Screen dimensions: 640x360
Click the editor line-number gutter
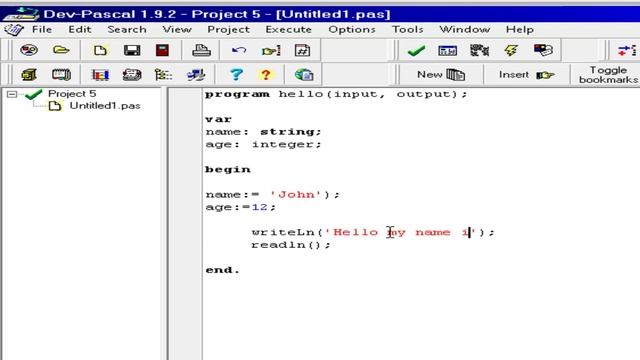click(x=185, y=224)
